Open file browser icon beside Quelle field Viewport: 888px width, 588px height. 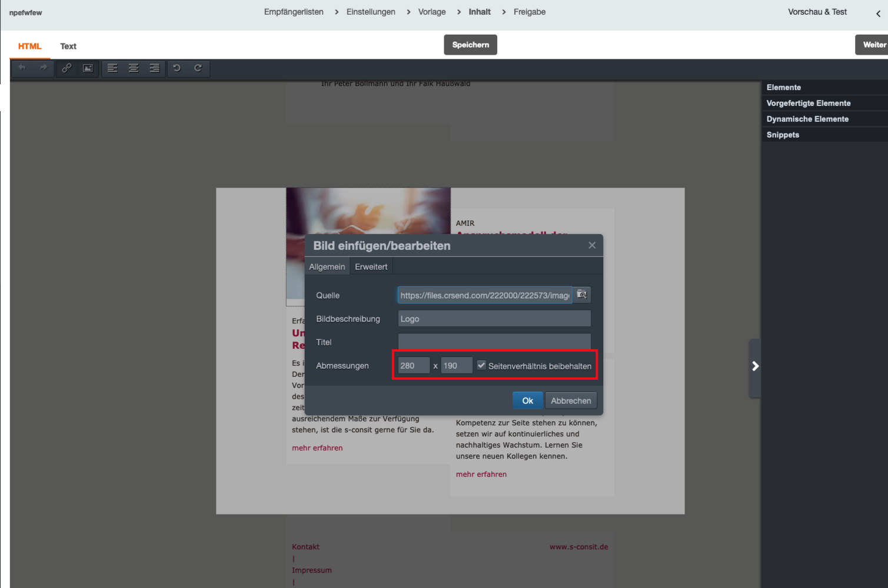582,295
